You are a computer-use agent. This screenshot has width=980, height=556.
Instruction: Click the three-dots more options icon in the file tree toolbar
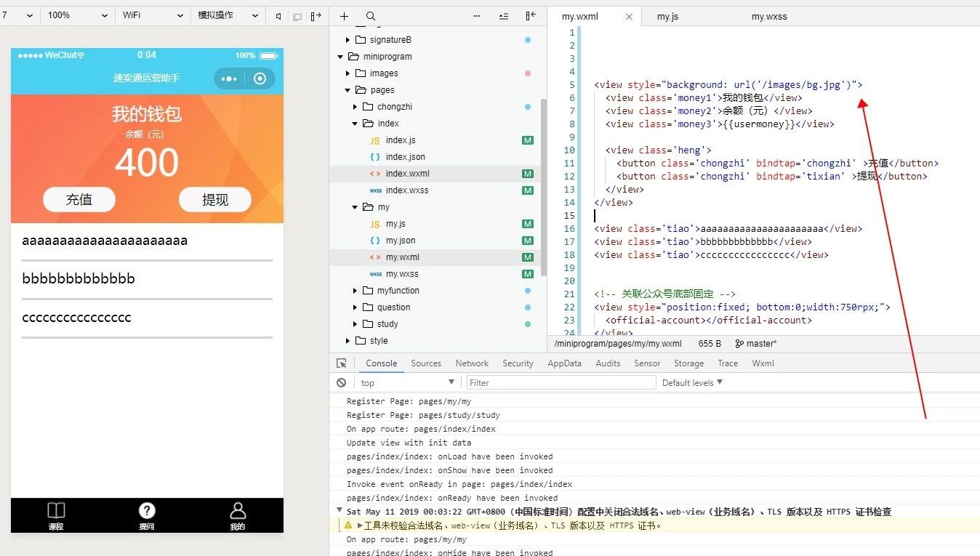[477, 16]
